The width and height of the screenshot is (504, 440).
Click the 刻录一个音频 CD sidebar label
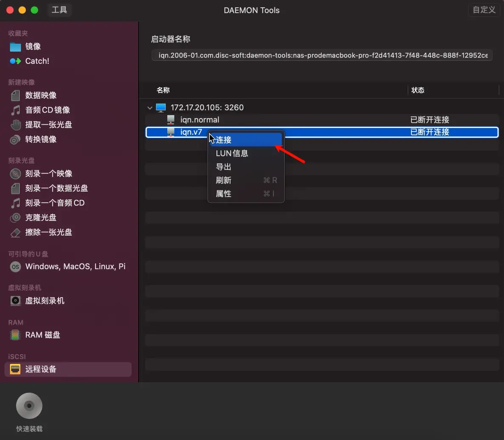tap(55, 203)
